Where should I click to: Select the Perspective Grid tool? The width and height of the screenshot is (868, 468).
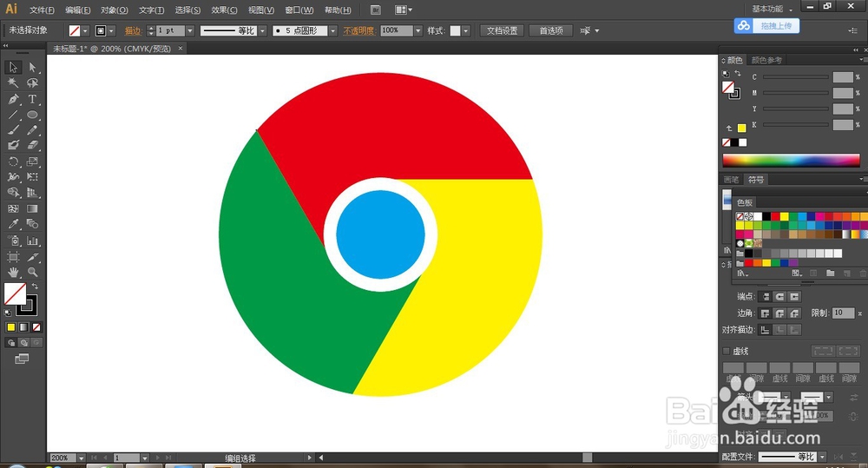click(32, 193)
